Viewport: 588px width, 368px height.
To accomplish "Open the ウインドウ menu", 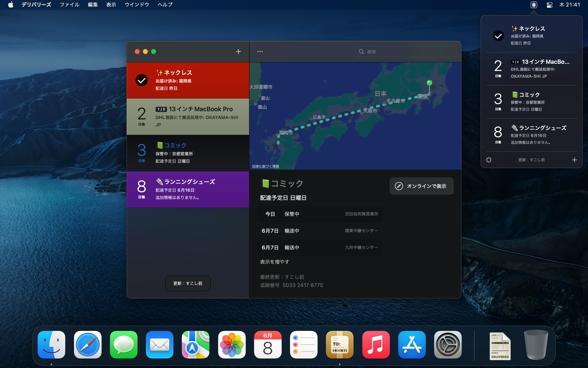I will pyautogui.click(x=137, y=5).
